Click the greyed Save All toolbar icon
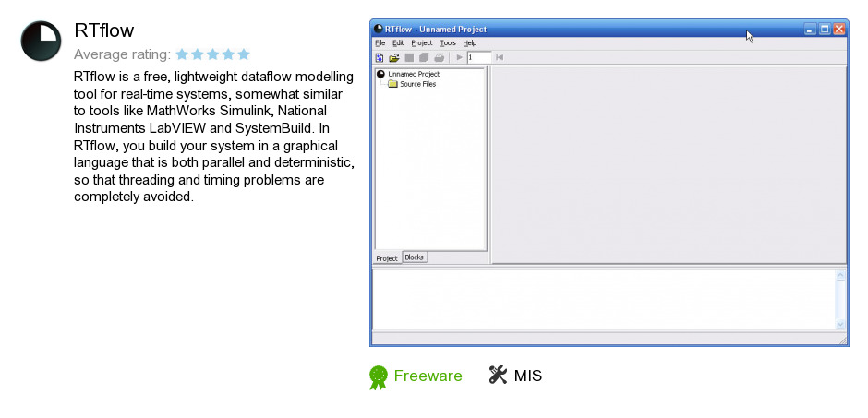 pyautogui.click(x=424, y=57)
